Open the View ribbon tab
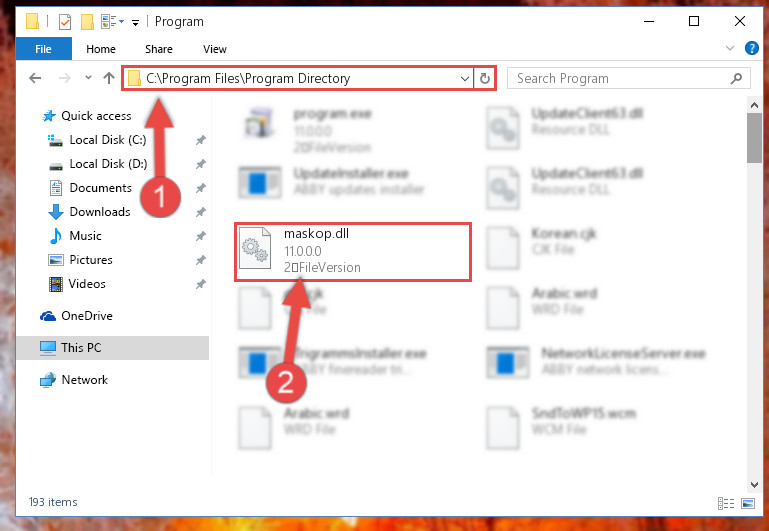Image resolution: width=769 pixels, height=531 pixels. (215, 49)
